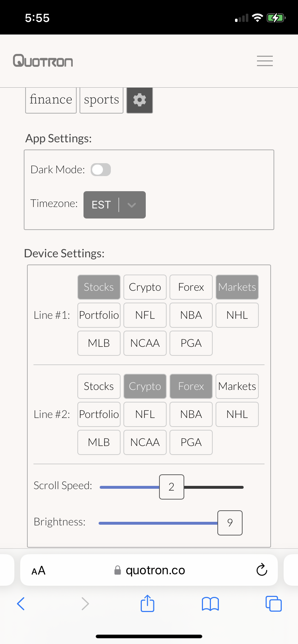Viewport: 298px width, 644px height.
Task: Select the settings gear tab
Action: (x=140, y=100)
